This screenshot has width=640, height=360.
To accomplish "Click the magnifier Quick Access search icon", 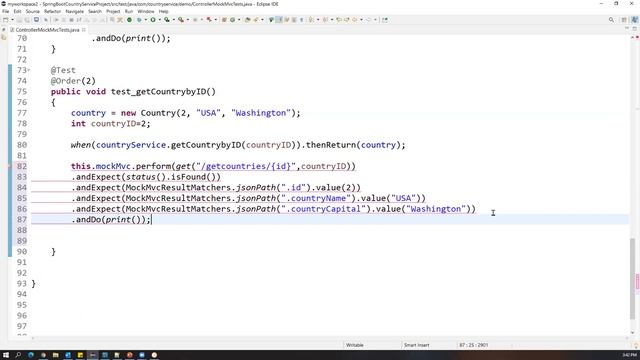I will 611,20.
